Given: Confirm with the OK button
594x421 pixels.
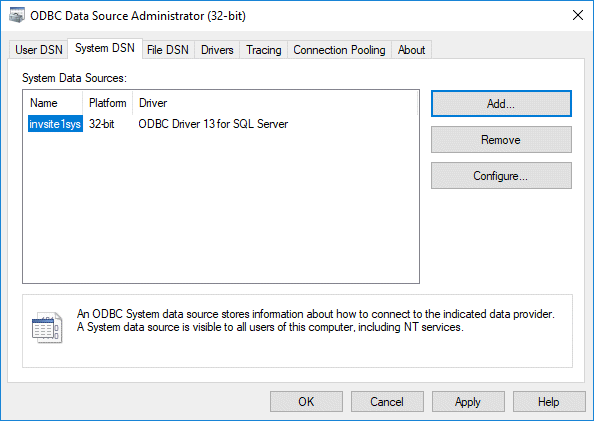Looking at the screenshot, I should pyautogui.click(x=306, y=402).
